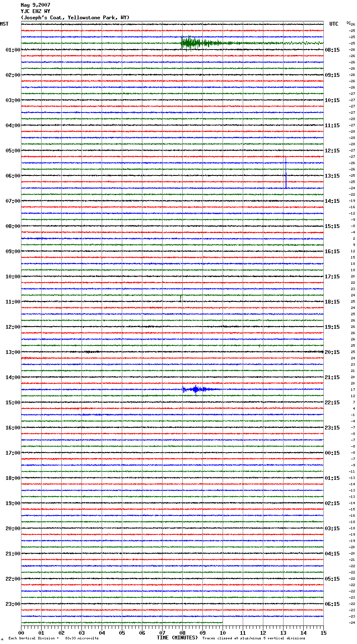
Task: Select the "01:00" MST row label
Action: [x=13, y=50]
